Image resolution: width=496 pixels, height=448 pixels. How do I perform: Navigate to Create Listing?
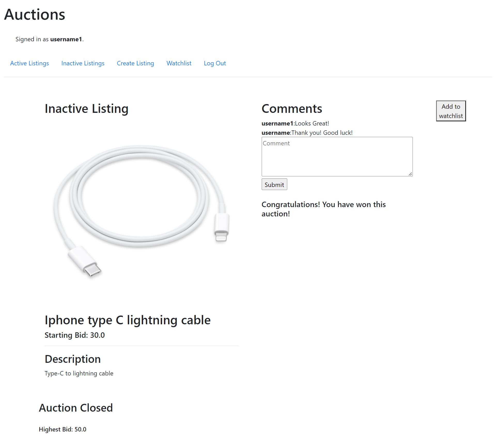coord(135,63)
